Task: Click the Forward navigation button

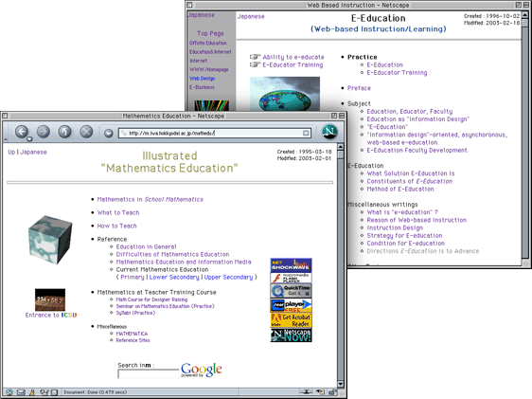Action: [x=44, y=132]
